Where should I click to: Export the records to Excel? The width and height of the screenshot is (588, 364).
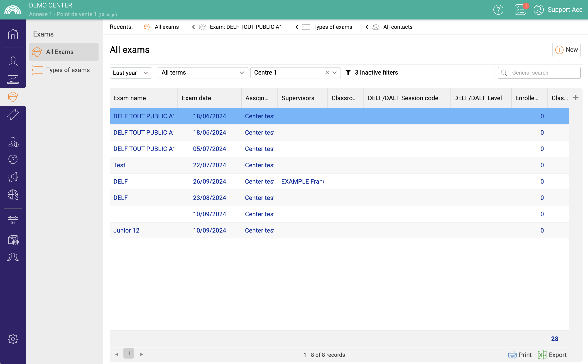coord(552,355)
